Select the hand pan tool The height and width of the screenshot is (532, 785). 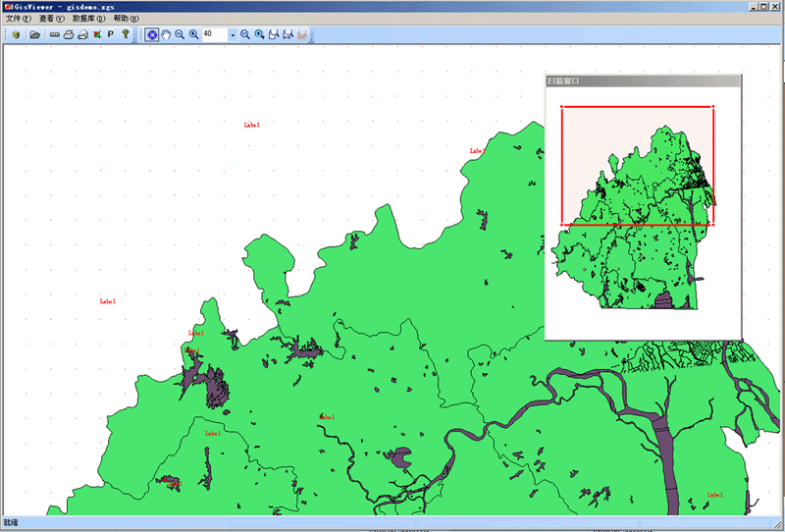click(x=166, y=34)
